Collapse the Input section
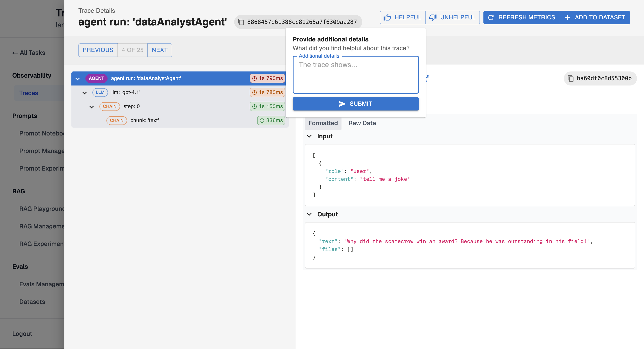 tap(309, 136)
